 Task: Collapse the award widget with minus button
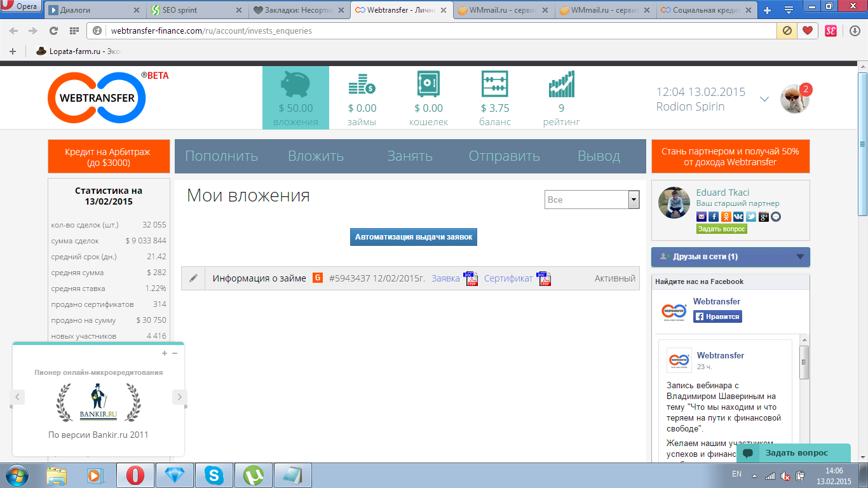pyautogui.click(x=175, y=353)
